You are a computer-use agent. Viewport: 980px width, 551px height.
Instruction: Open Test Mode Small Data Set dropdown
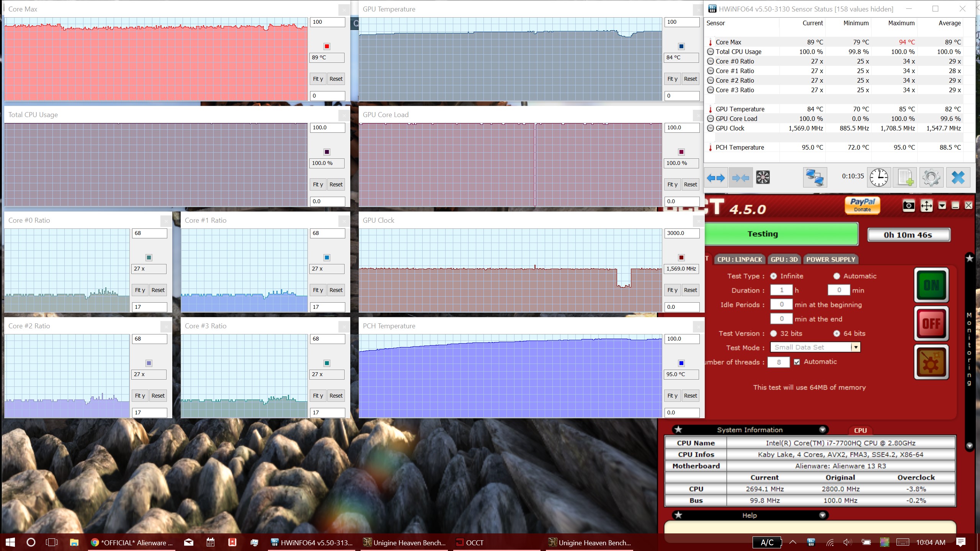pyautogui.click(x=815, y=347)
